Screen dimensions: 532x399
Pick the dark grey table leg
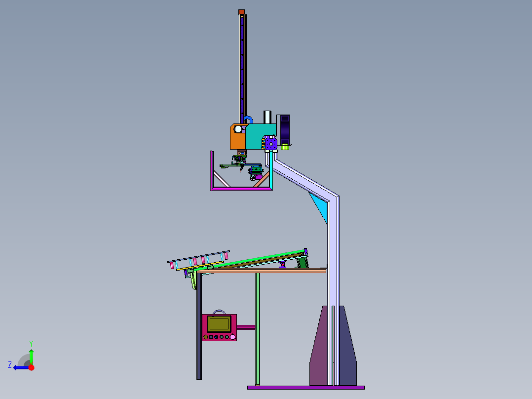click(199, 325)
